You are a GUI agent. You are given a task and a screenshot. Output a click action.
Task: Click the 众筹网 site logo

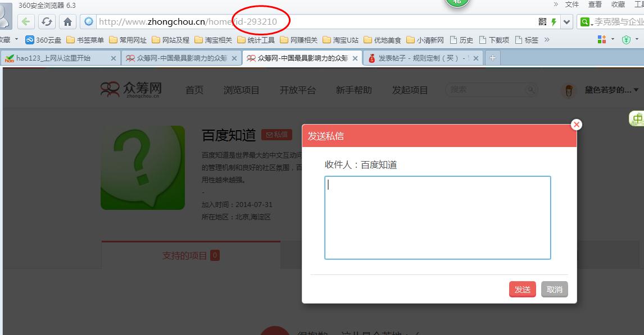[x=131, y=90]
